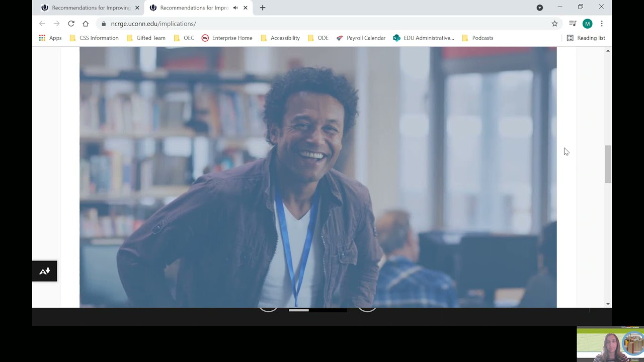
Task: Go to the browser home page
Action: (x=86, y=24)
